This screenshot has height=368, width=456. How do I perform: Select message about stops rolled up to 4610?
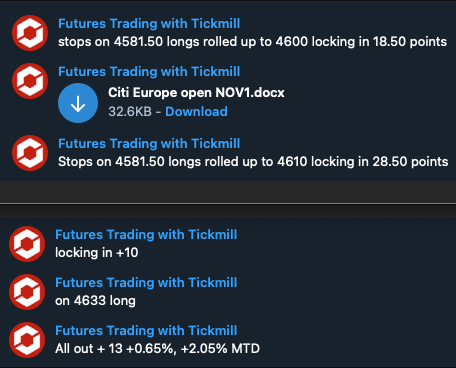point(253,162)
